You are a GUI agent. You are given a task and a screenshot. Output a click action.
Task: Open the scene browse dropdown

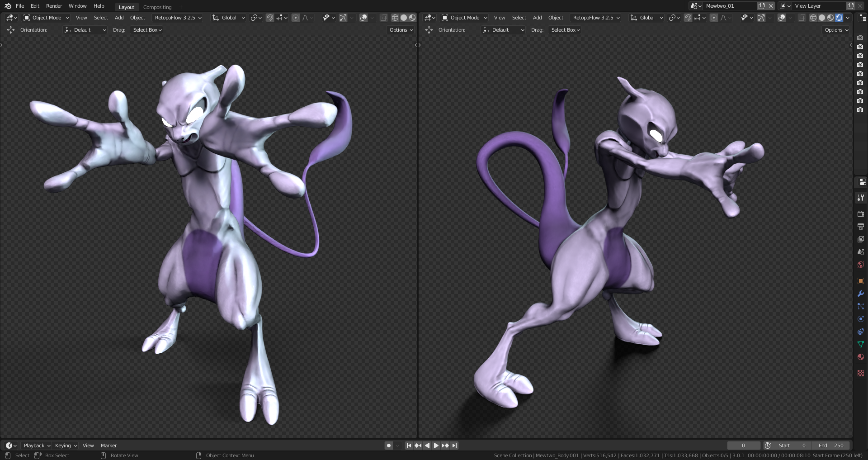coord(696,6)
